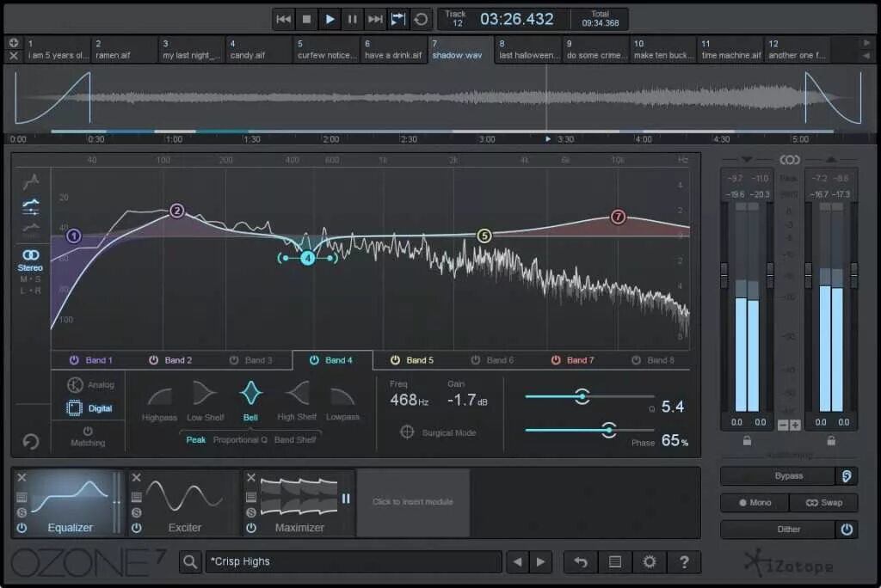Viewport: 881px width, 588px height.
Task: Stop playback with the stop button
Action: tap(307, 19)
